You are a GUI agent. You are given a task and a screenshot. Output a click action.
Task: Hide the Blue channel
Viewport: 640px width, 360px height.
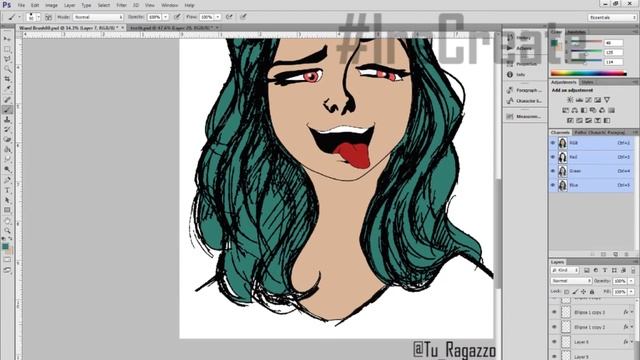point(553,185)
